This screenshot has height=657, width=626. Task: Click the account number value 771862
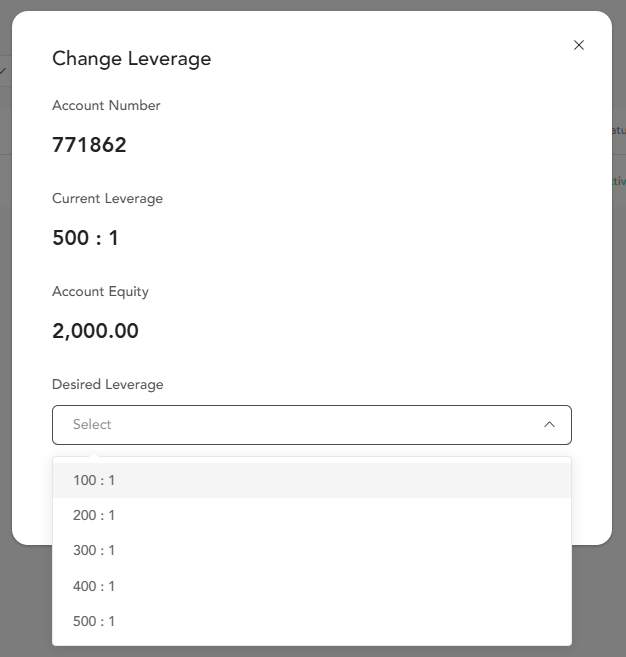click(89, 145)
